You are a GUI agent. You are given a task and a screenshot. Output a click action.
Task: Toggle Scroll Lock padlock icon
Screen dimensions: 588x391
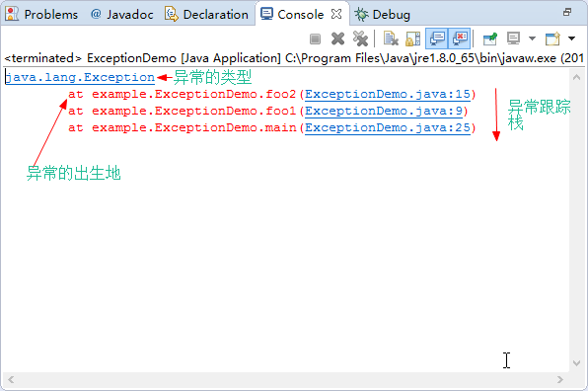click(412, 39)
